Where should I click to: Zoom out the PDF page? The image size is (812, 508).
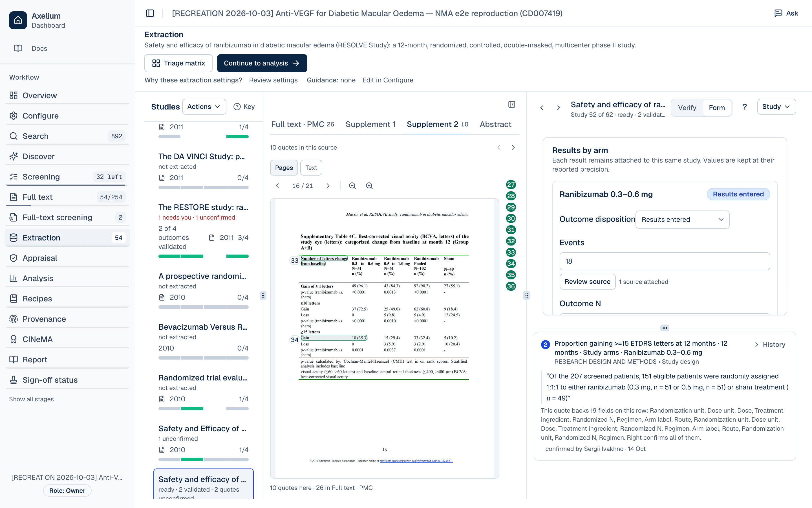352,186
